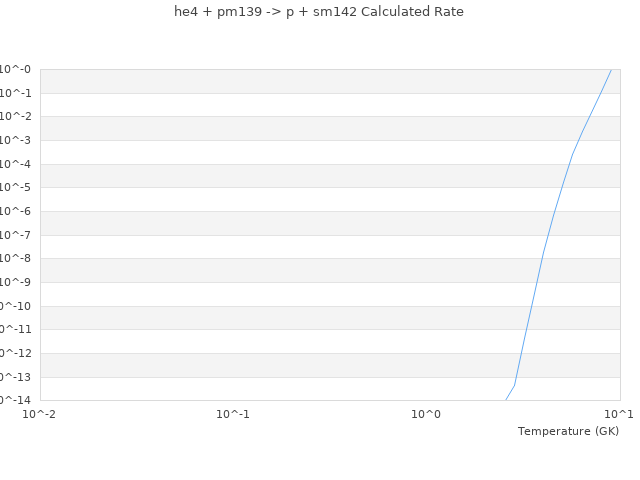
Task: Select the 10^-8 y-axis tick label
Action: point(16,259)
